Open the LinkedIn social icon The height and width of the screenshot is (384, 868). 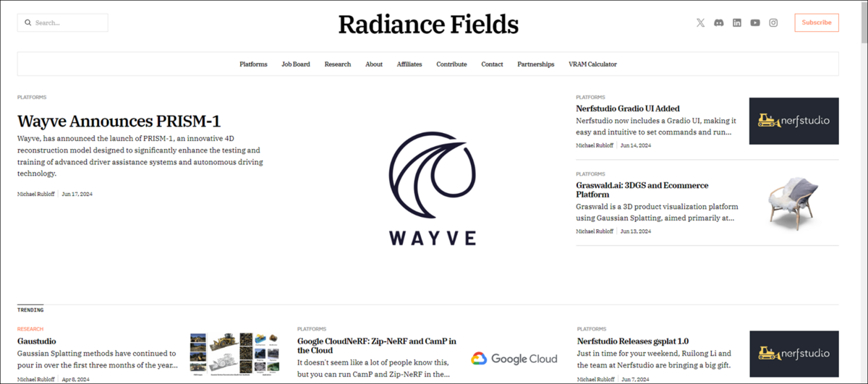(x=737, y=22)
